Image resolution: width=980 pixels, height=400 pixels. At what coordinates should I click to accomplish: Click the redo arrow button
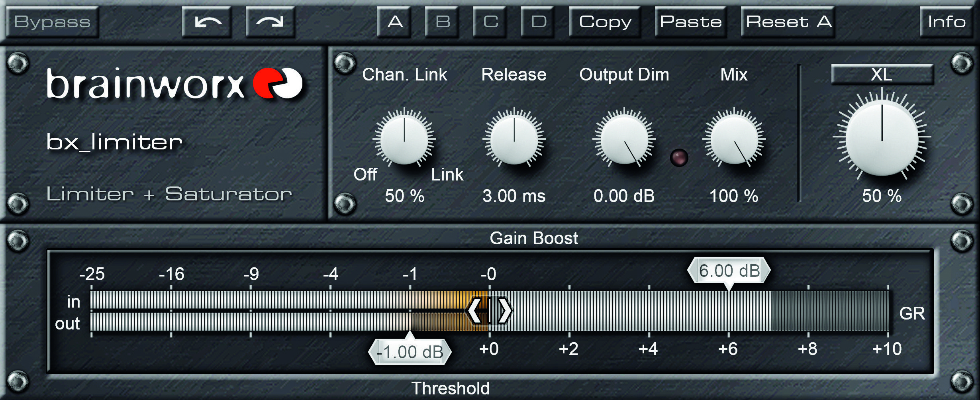click(270, 22)
